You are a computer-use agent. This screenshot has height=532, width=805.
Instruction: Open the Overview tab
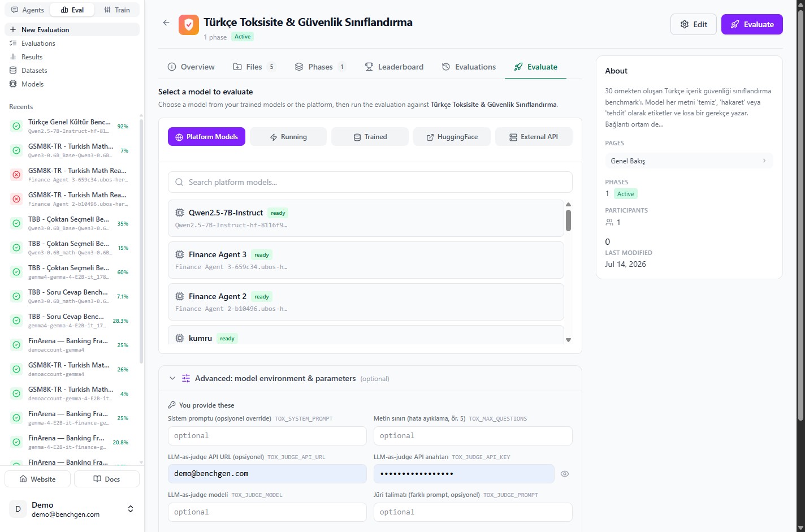191,67
